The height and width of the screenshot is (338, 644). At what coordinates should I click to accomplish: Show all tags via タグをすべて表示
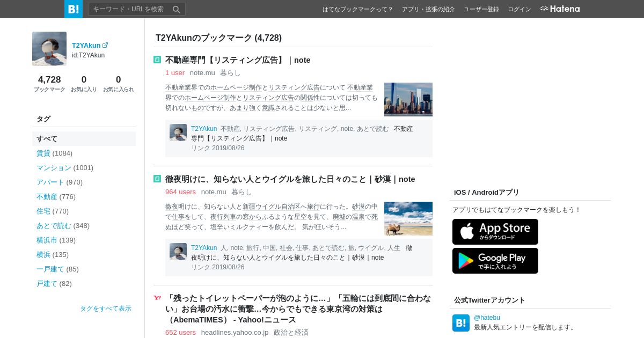(106, 308)
